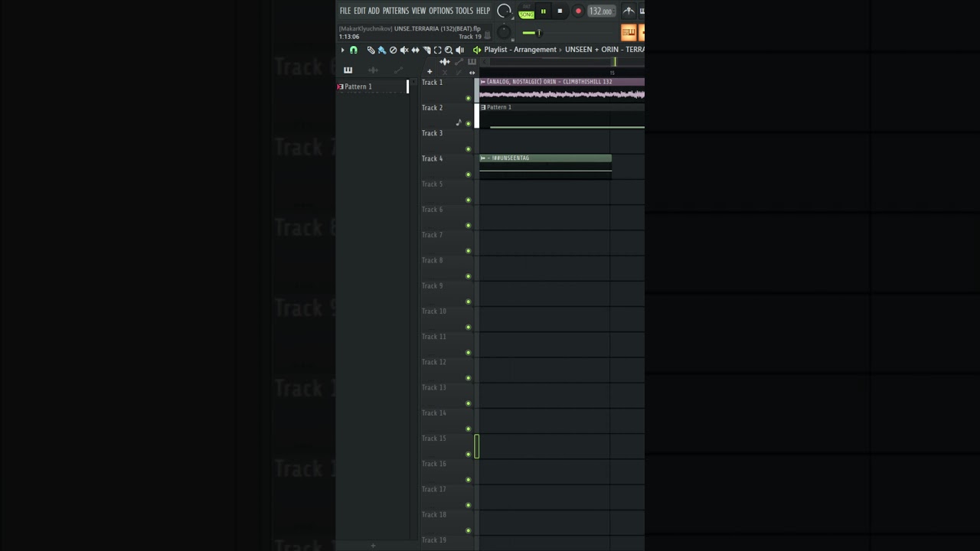Mute Track 3 via its green dot
This screenshot has width=980, height=551.
point(469,149)
